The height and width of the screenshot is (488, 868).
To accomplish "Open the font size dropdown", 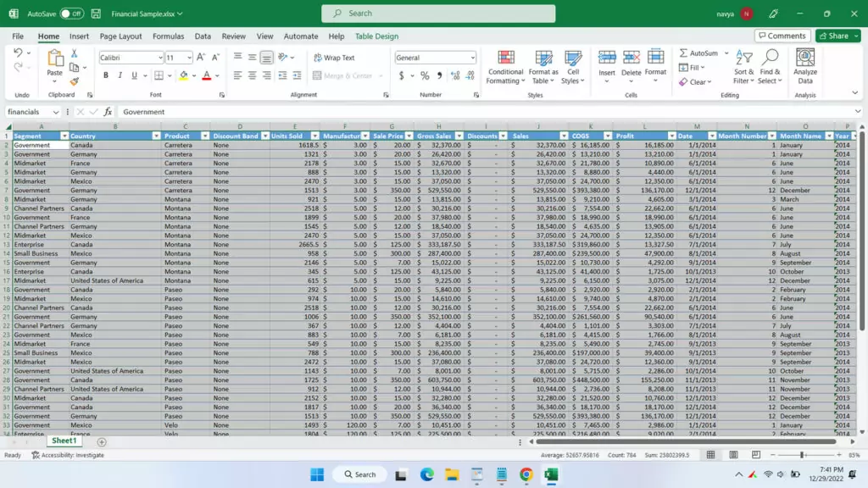I will tap(189, 58).
